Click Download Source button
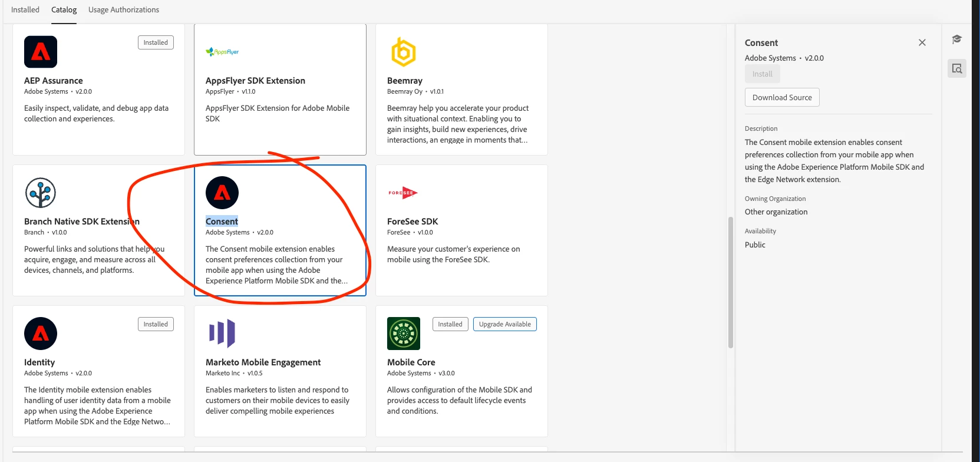 [782, 97]
